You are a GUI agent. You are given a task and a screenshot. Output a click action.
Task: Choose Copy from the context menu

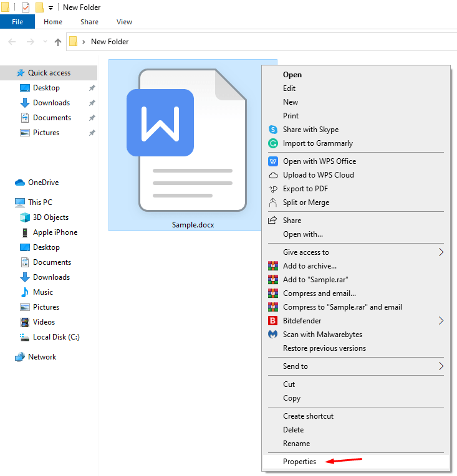[356, 398]
